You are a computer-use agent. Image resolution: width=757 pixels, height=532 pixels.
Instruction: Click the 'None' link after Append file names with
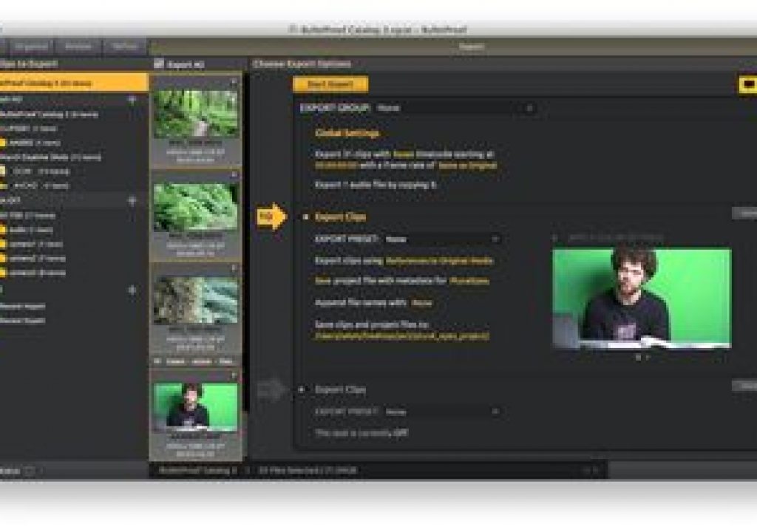(x=421, y=303)
